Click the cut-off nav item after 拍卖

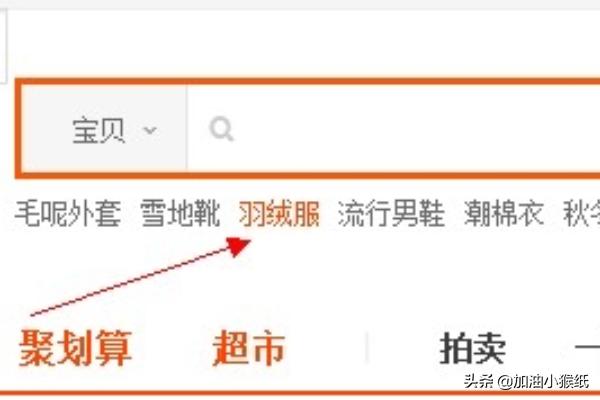[x=587, y=348]
